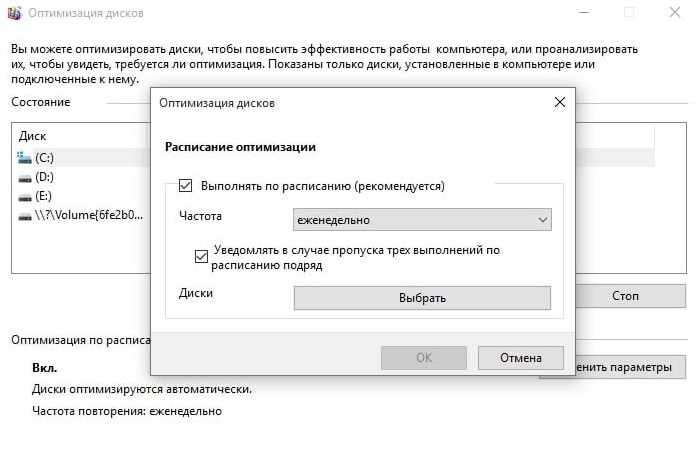Open the Частота dropdown 'еженедельно'
Screen dimensions: 698x469
(x=422, y=220)
